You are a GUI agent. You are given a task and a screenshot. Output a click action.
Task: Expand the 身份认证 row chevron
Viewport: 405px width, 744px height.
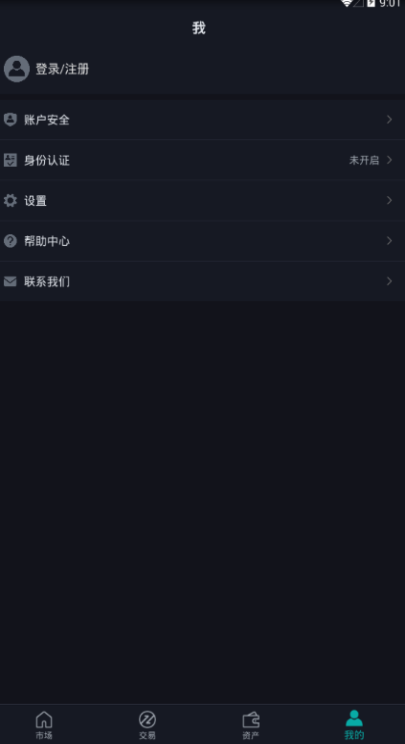[389, 160]
